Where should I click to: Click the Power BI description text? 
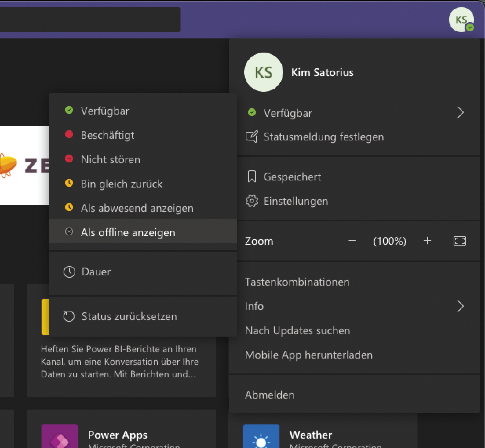coord(120,362)
